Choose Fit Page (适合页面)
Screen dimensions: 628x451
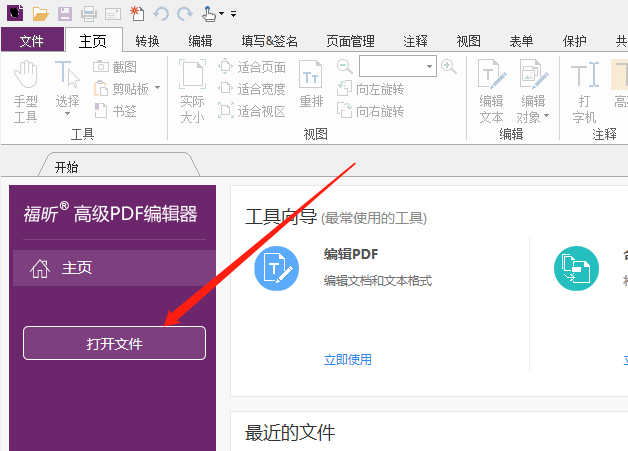(252, 67)
